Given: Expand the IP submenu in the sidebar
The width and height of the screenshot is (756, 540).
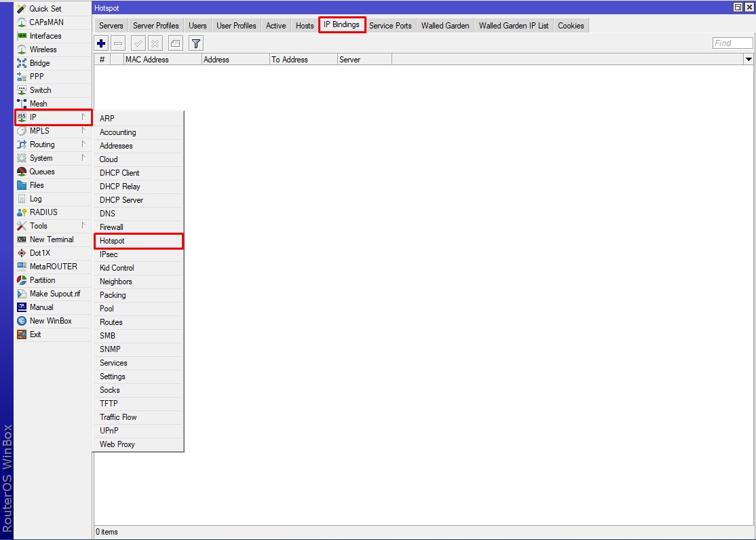Looking at the screenshot, I should tap(52, 117).
